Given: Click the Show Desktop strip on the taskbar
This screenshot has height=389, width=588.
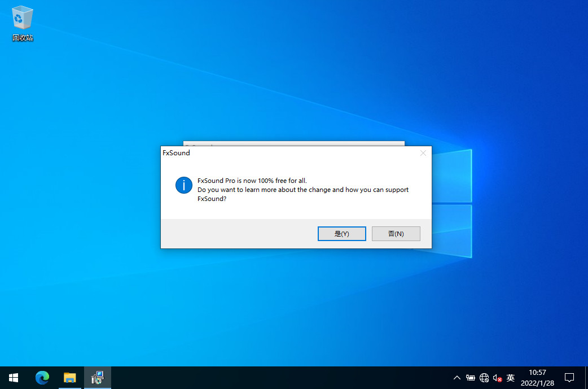Looking at the screenshot, I should [586, 378].
